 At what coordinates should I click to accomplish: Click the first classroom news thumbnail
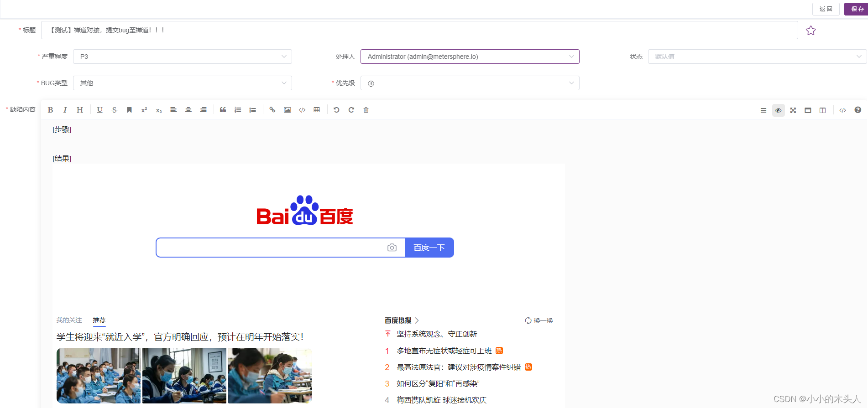tap(99, 376)
